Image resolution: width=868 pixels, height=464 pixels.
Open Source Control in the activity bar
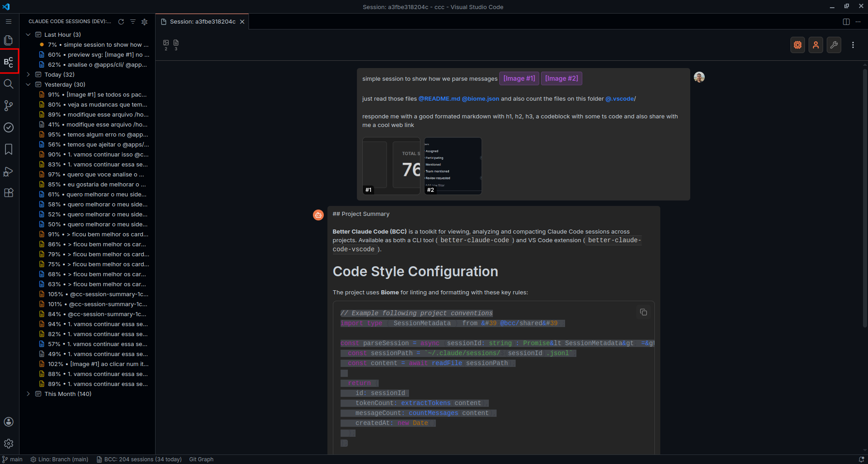click(x=9, y=106)
